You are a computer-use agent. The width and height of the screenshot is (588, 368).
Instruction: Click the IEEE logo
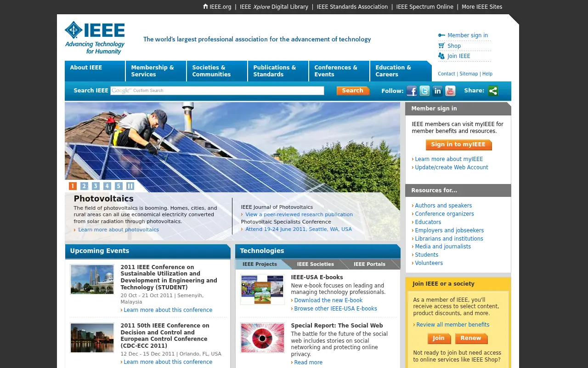tap(95, 38)
